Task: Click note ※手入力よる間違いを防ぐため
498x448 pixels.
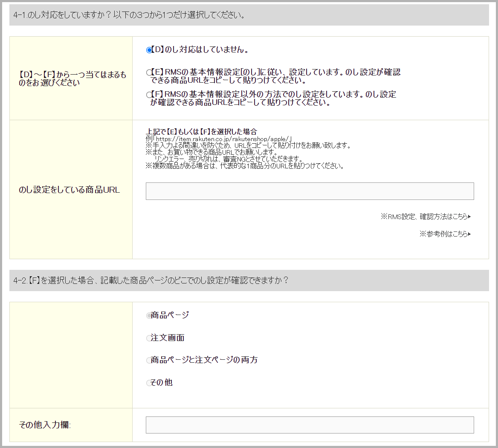Action: click(249, 145)
